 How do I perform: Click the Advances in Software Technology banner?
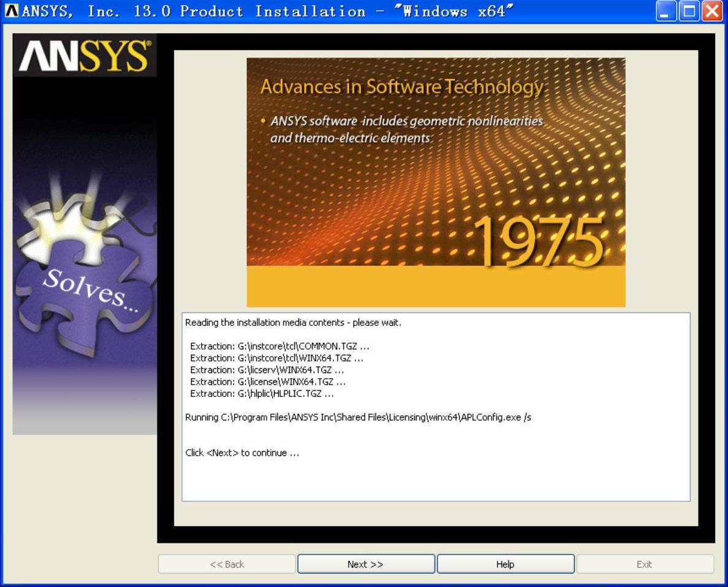[436, 182]
